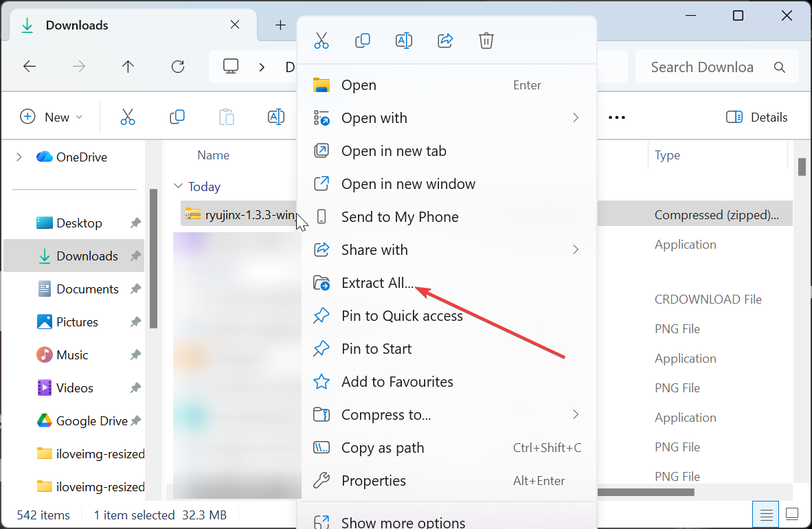
Task: Sort by the Name column header
Action: (x=214, y=155)
